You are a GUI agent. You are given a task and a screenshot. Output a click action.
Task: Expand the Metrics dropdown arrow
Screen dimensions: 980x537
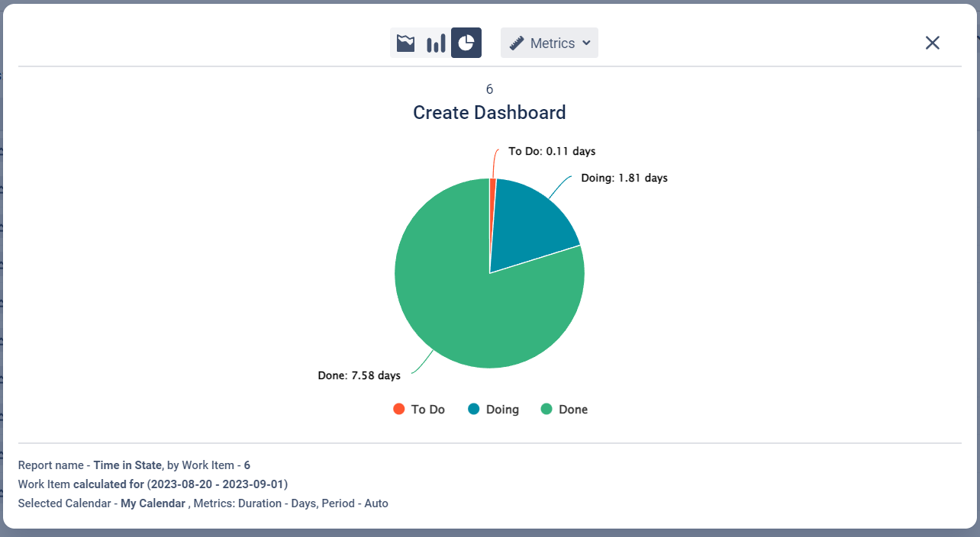pyautogui.click(x=586, y=43)
